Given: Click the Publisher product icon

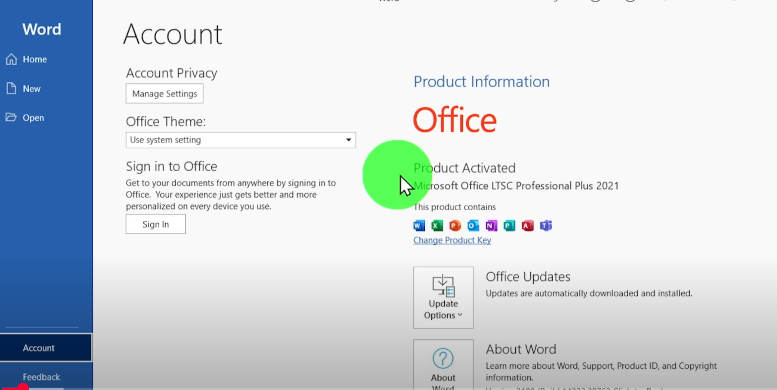Looking at the screenshot, I should [x=509, y=225].
